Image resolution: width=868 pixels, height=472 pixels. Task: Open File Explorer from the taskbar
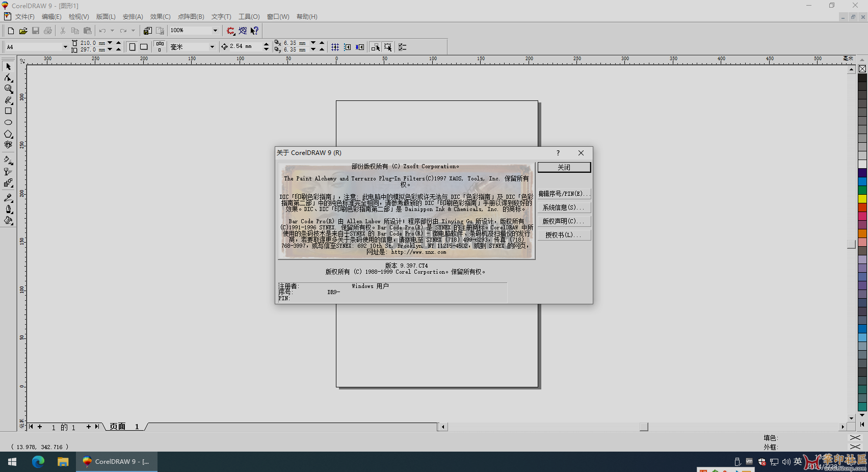[x=63, y=462]
